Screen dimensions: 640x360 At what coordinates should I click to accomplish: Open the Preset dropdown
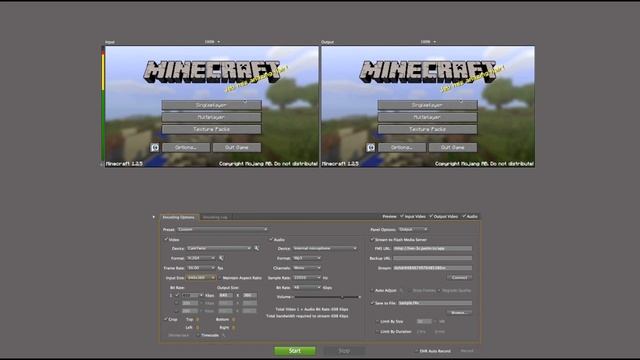[x=222, y=229]
